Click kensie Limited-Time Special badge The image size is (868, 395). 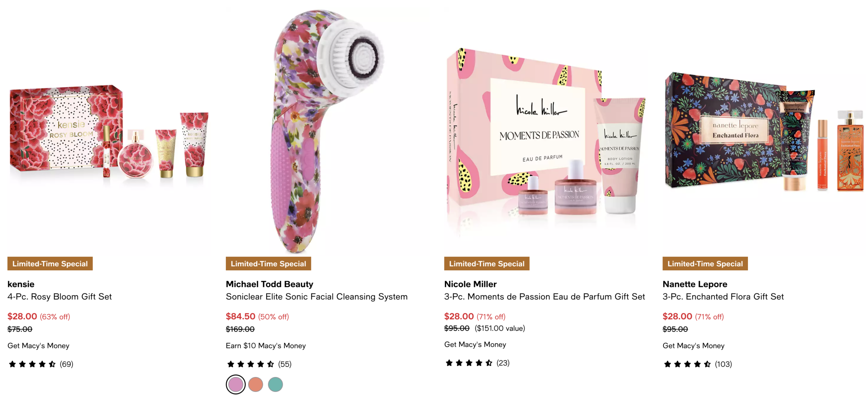click(x=50, y=264)
